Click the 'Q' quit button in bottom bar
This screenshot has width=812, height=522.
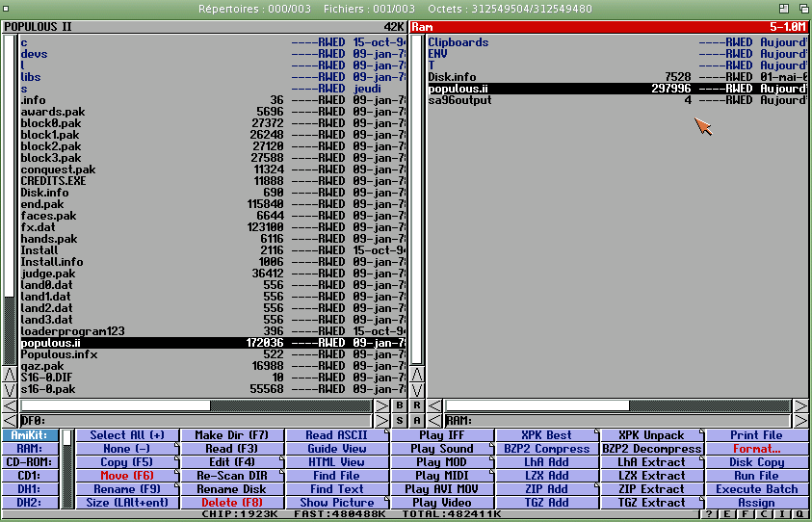799,514
